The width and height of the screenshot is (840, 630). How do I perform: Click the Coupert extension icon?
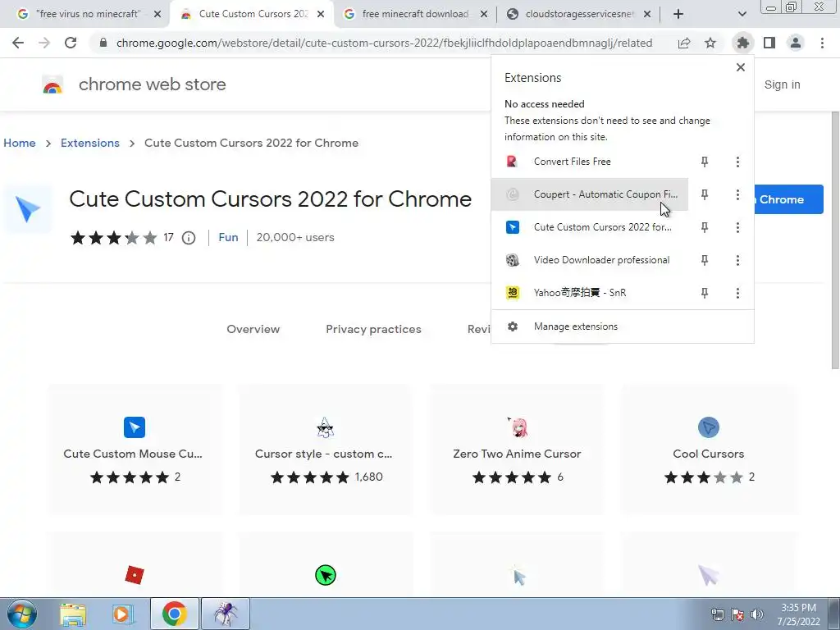click(512, 194)
